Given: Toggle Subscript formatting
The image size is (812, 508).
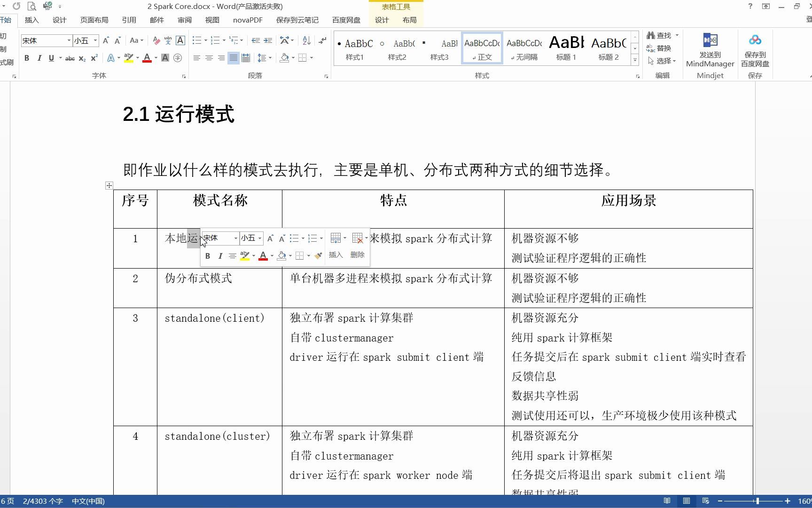Looking at the screenshot, I should (x=82, y=58).
